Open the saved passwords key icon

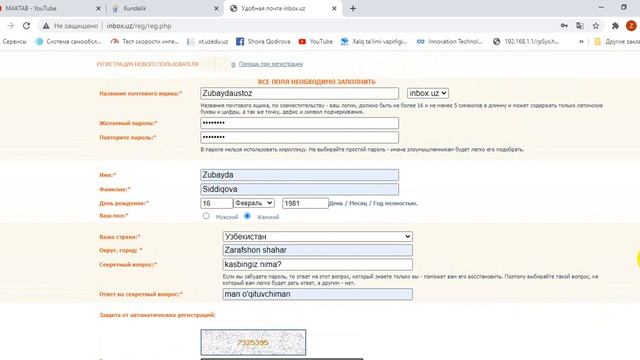click(564, 26)
